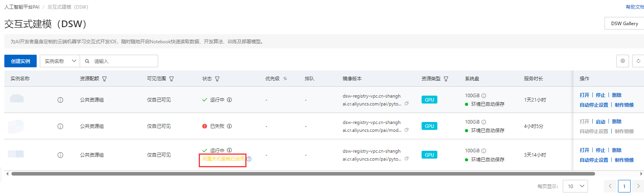The width and height of the screenshot is (644, 196).
Task: Click the help icon beside 闲置关机策略已启用
Action: 249,159
